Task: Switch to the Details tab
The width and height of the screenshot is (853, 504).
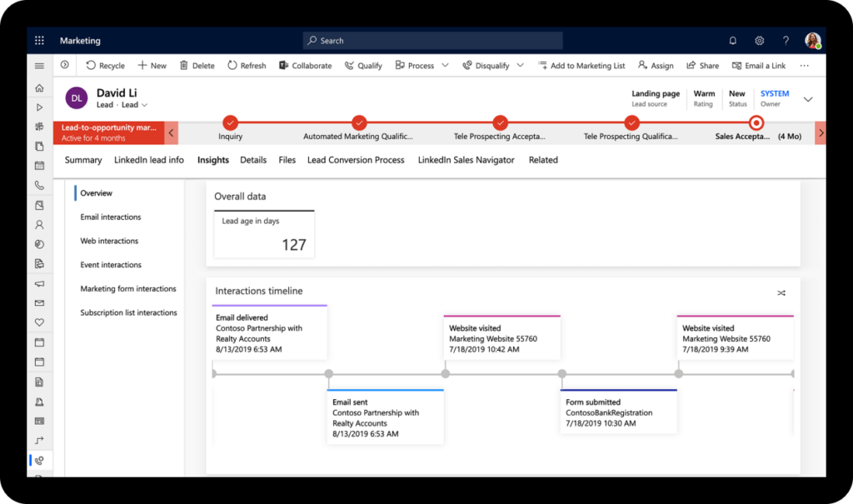Action: [253, 159]
